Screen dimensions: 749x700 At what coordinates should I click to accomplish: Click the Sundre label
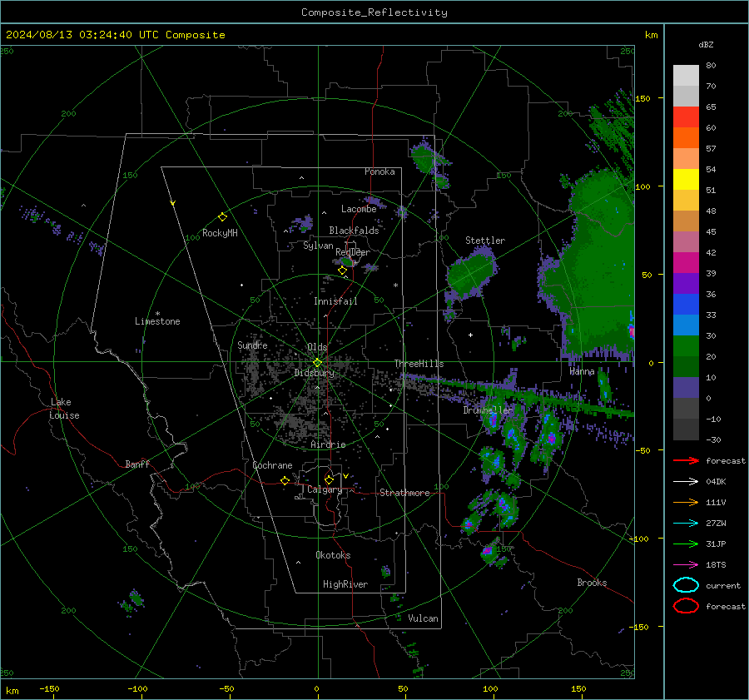[x=252, y=345]
